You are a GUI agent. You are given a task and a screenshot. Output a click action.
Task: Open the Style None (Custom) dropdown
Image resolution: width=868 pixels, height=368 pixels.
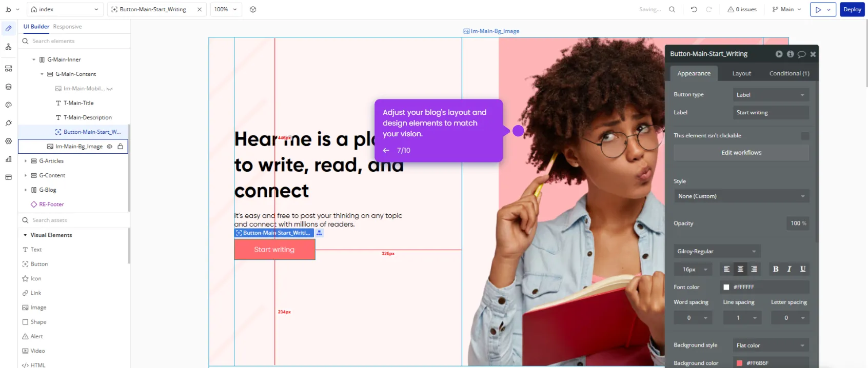[x=741, y=196]
